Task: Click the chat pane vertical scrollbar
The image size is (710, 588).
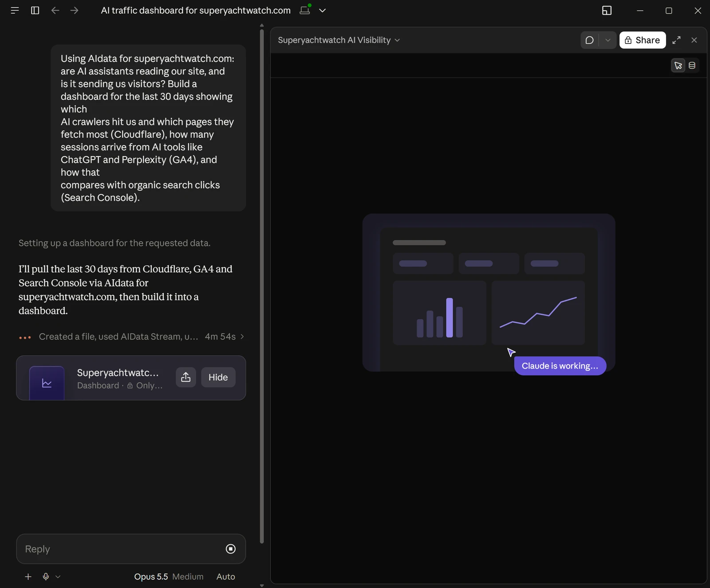Action: tap(262, 286)
